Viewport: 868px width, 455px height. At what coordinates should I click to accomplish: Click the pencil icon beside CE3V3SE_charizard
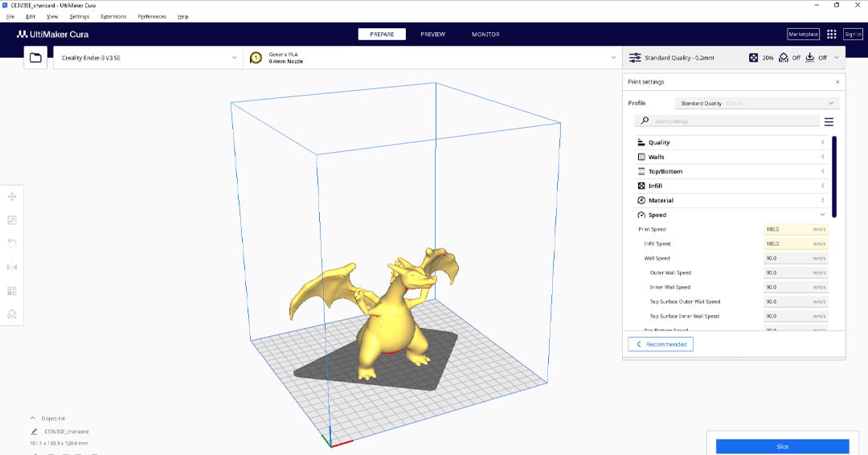click(34, 432)
